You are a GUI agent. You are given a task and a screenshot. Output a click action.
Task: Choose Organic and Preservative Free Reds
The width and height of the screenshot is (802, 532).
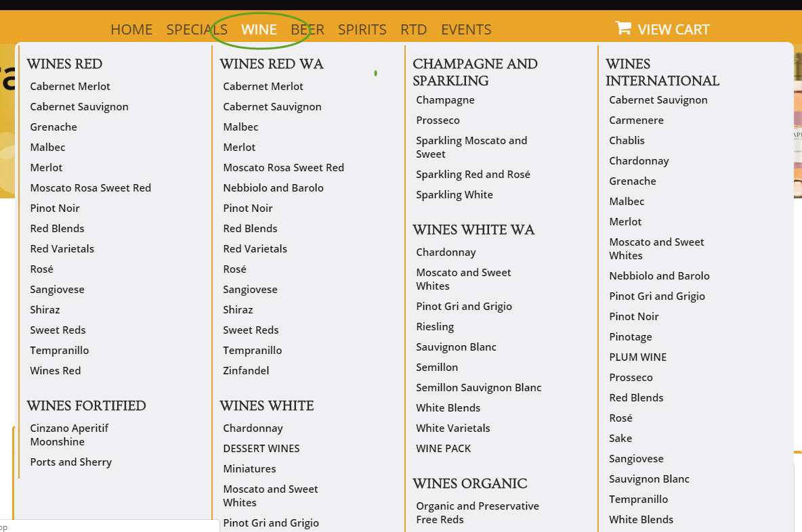coord(478,512)
